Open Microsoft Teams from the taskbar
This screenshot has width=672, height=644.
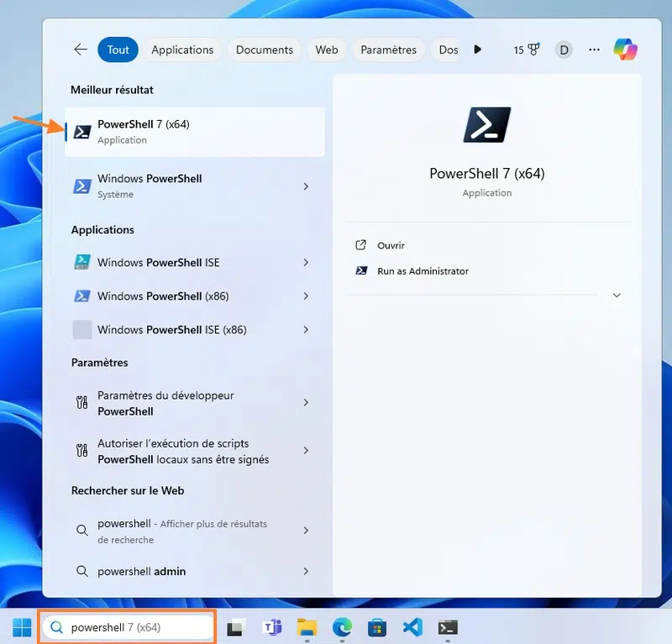pos(270,627)
